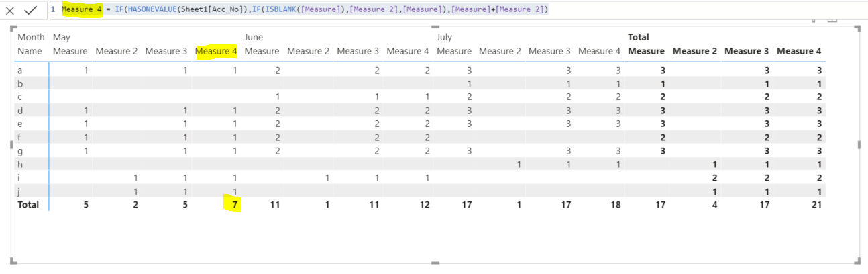Select the June month column group header

click(255, 37)
